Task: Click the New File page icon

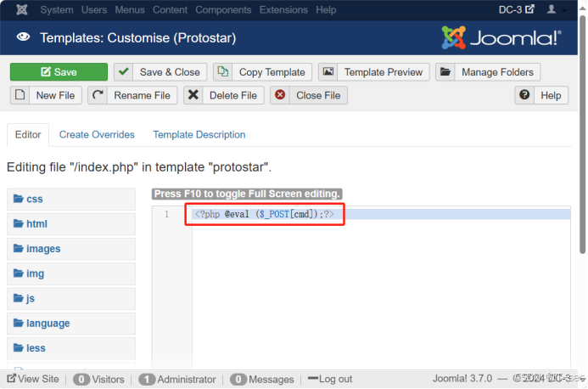Action: [20, 94]
